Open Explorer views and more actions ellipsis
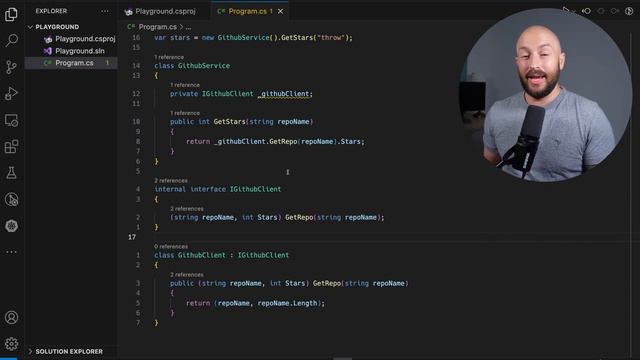Viewport: 640px width, 360px height. (x=105, y=11)
